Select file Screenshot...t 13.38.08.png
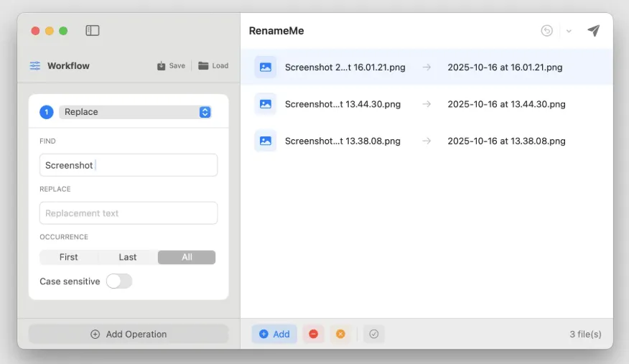 coord(343,141)
